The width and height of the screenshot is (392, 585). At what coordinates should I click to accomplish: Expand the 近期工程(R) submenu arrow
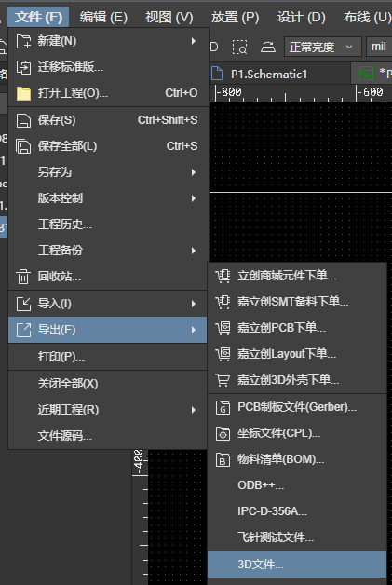193,410
